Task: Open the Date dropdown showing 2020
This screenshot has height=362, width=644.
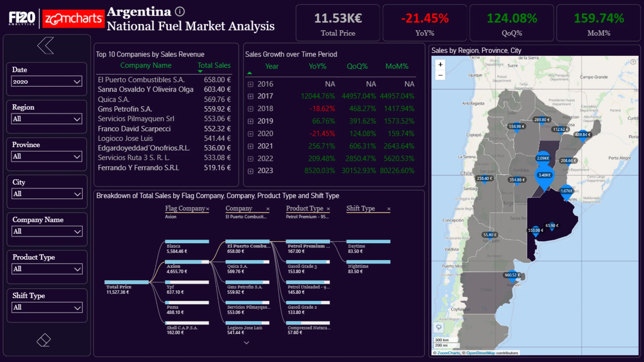Action: pyautogui.click(x=47, y=81)
